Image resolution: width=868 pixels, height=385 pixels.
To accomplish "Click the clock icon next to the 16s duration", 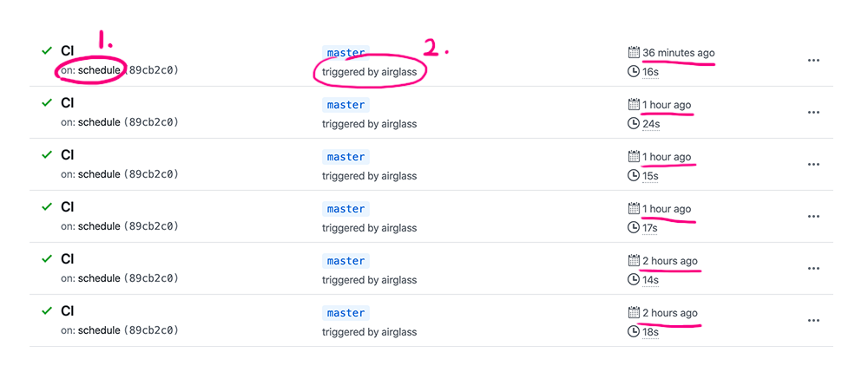I will 634,72.
